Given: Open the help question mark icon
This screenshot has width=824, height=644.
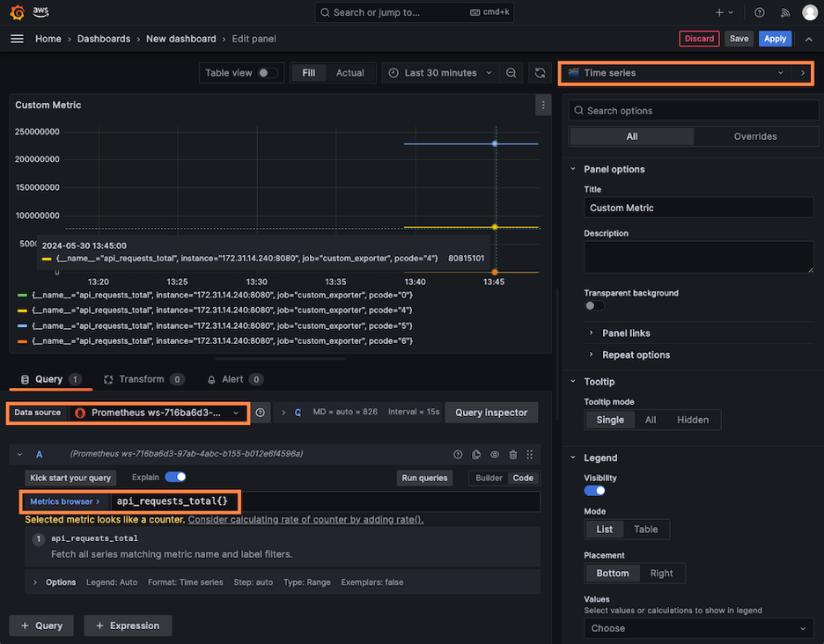Looking at the screenshot, I should pyautogui.click(x=760, y=12).
